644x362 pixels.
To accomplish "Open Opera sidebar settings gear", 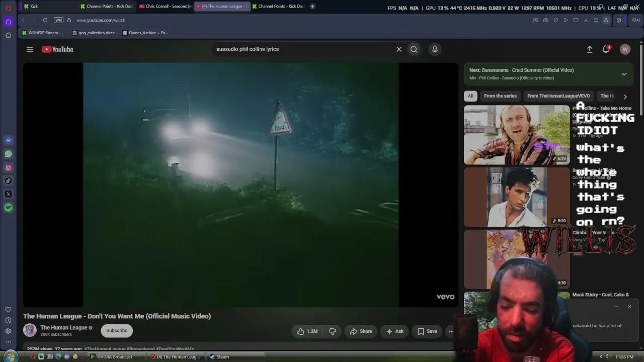I will [8, 331].
